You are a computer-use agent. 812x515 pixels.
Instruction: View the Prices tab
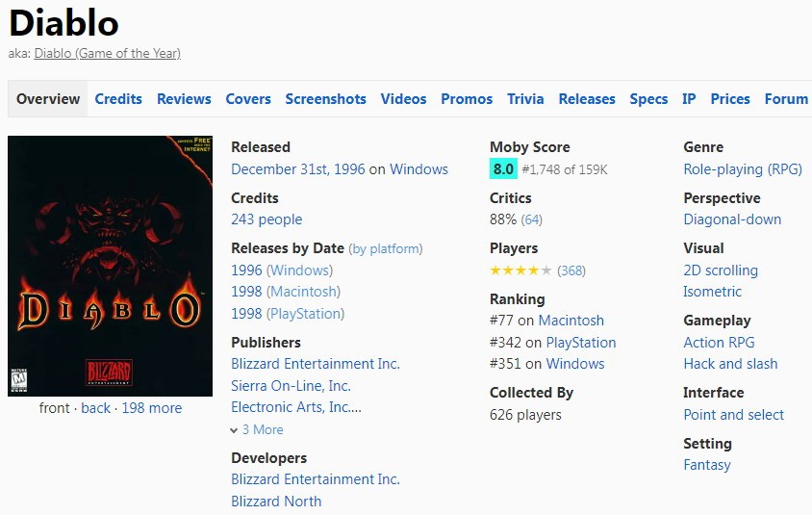coord(729,99)
